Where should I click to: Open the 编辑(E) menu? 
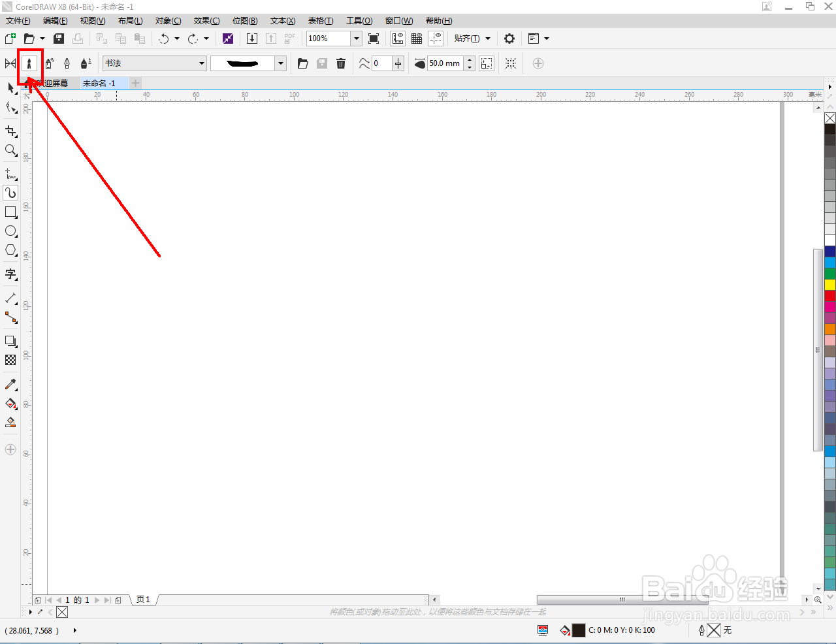[56, 21]
